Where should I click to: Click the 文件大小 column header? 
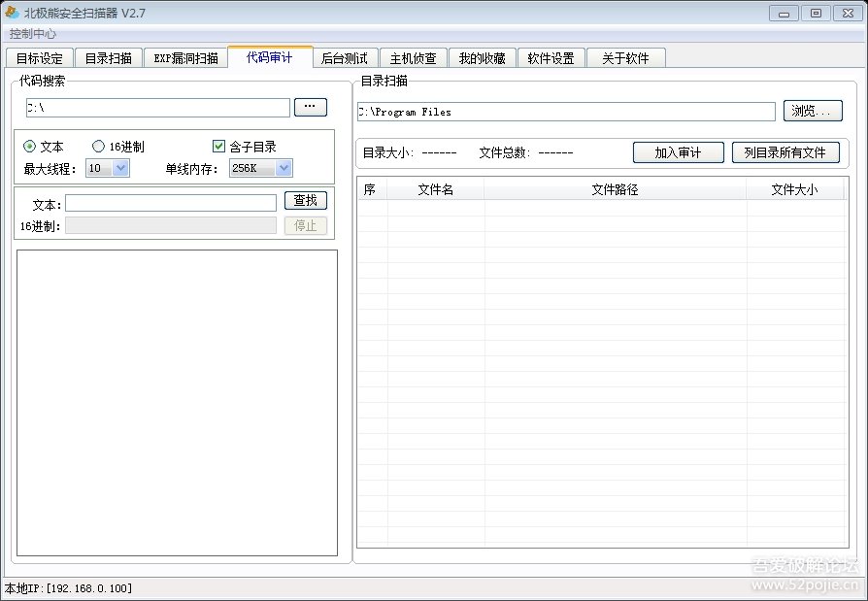pyautogui.click(x=794, y=190)
